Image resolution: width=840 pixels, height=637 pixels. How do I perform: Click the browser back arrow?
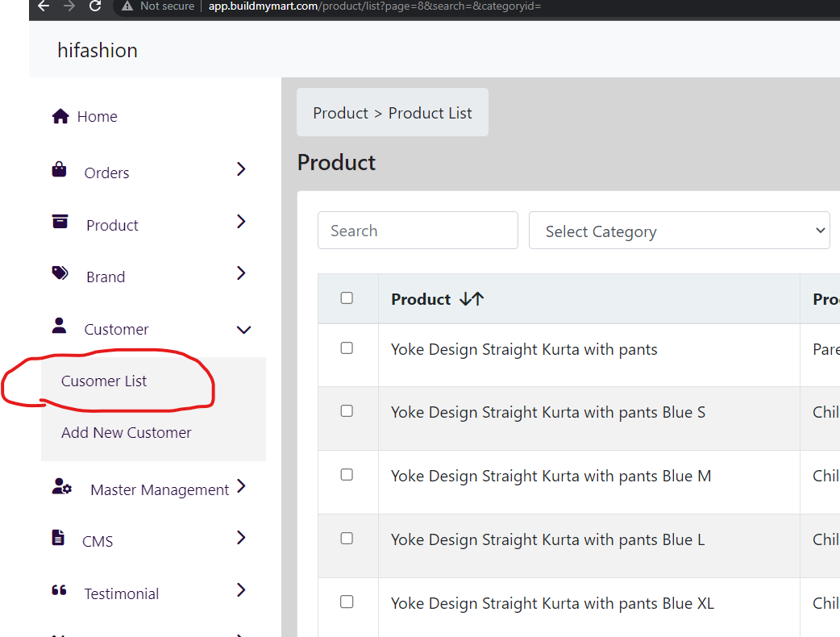(44, 6)
